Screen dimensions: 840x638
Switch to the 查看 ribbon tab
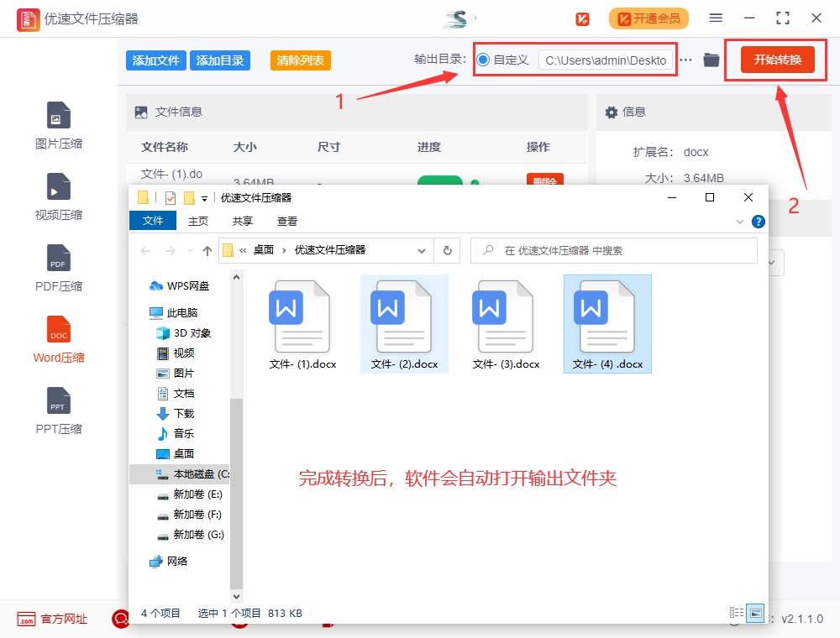click(x=287, y=221)
